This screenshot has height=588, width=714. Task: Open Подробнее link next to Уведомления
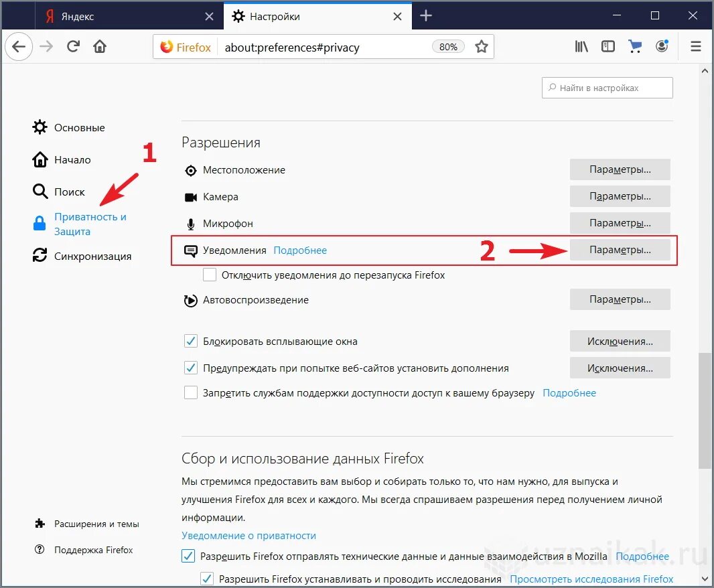coord(300,250)
